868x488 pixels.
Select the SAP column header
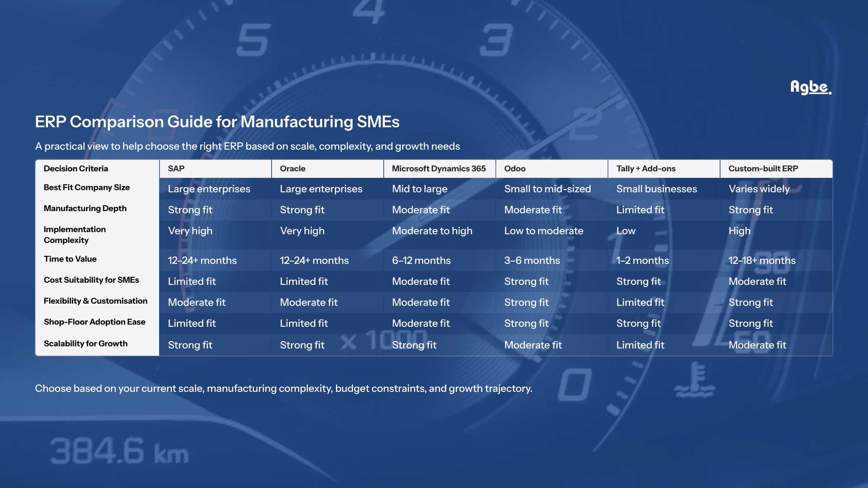pyautogui.click(x=175, y=168)
